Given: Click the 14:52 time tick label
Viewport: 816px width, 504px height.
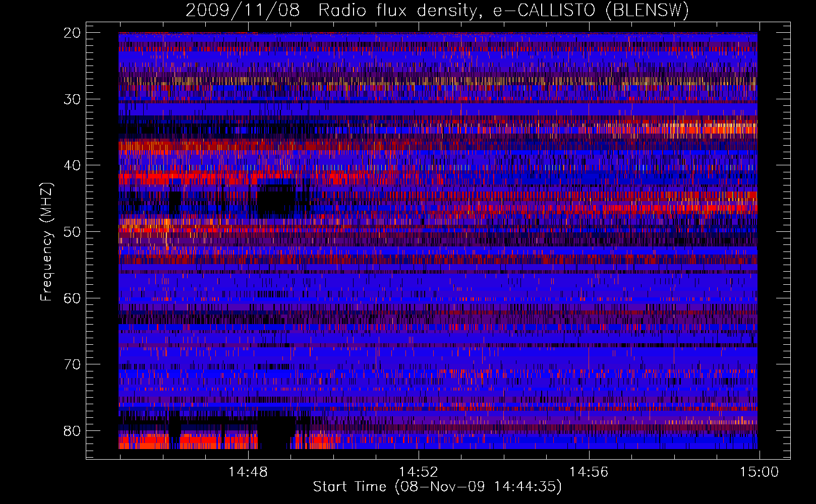Looking at the screenshot, I should coord(418,472).
